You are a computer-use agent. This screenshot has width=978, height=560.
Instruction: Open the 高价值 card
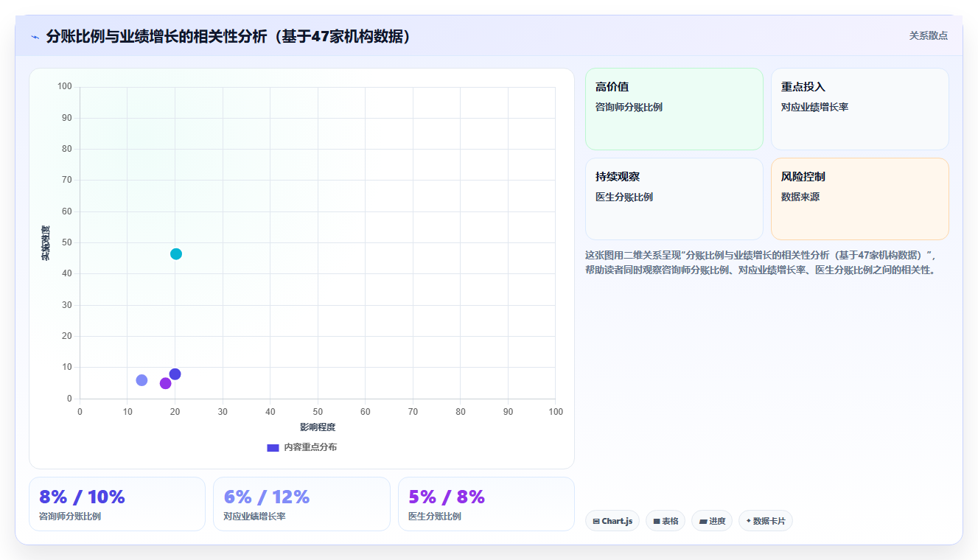[674, 109]
